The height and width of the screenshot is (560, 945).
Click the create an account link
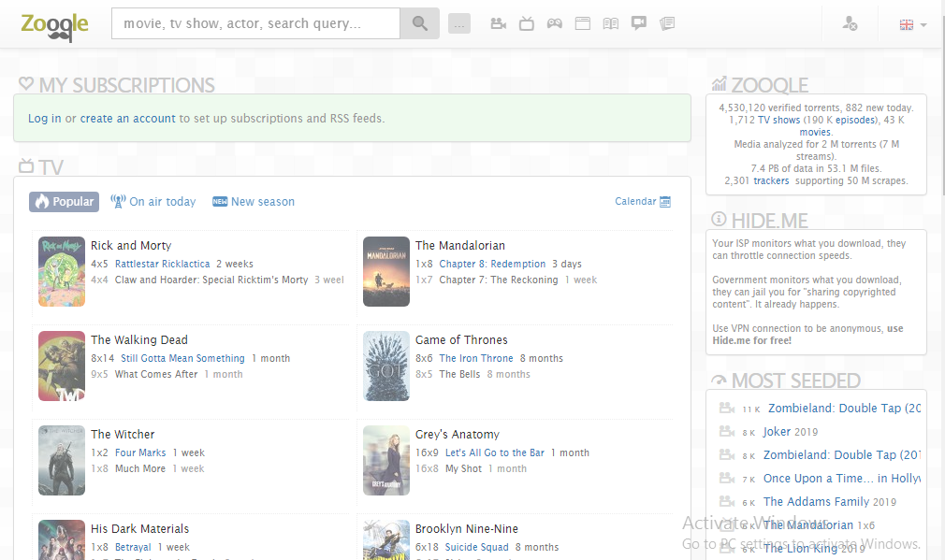(127, 119)
